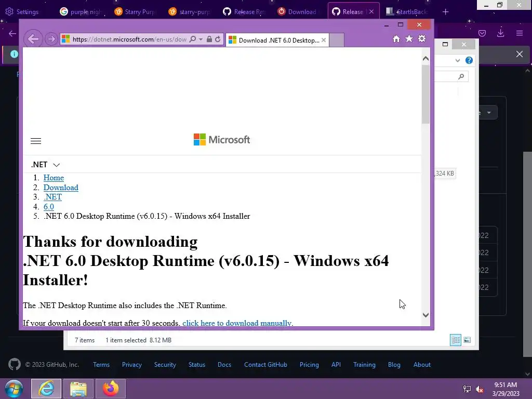Follow the Home breadcrumb link
532x399 pixels.
54,178
